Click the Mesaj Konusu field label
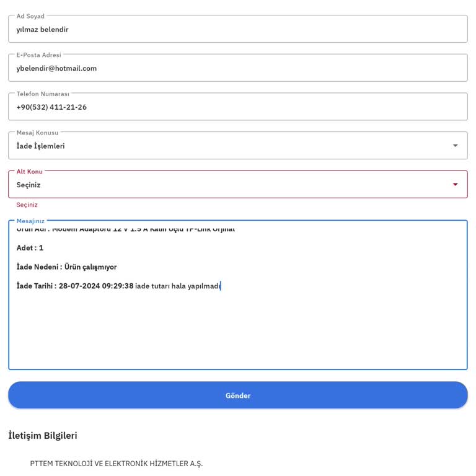476x476 pixels. click(37, 133)
